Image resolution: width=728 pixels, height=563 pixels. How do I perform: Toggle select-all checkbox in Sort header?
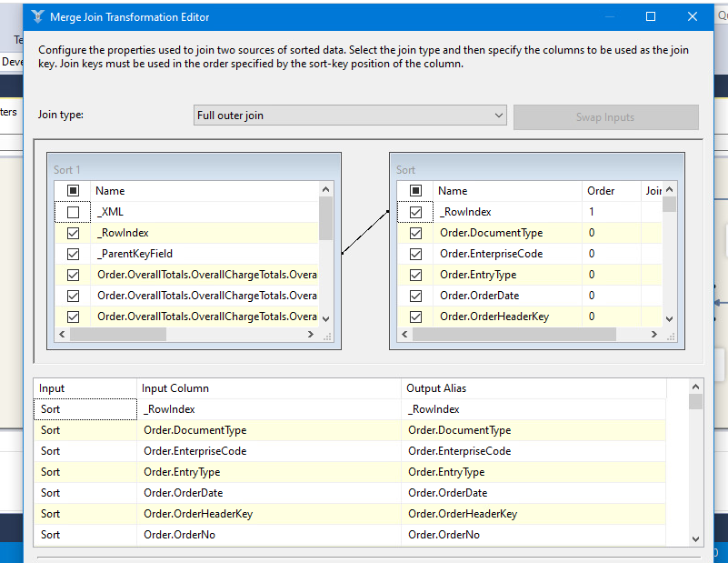[415, 190]
